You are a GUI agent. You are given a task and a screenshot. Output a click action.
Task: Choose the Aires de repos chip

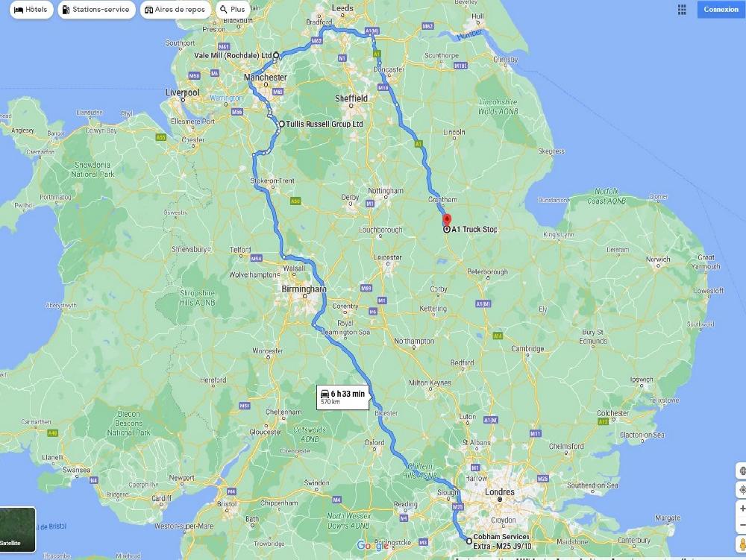pyautogui.click(x=175, y=10)
